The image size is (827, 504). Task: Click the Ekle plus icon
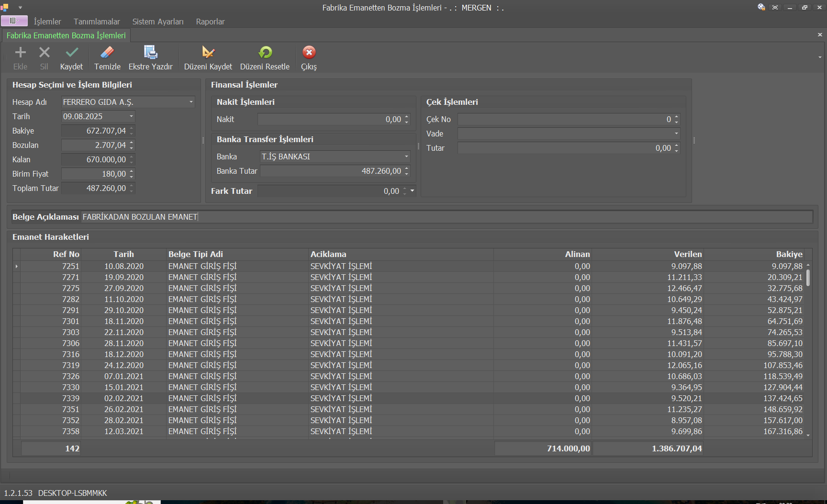click(x=20, y=53)
